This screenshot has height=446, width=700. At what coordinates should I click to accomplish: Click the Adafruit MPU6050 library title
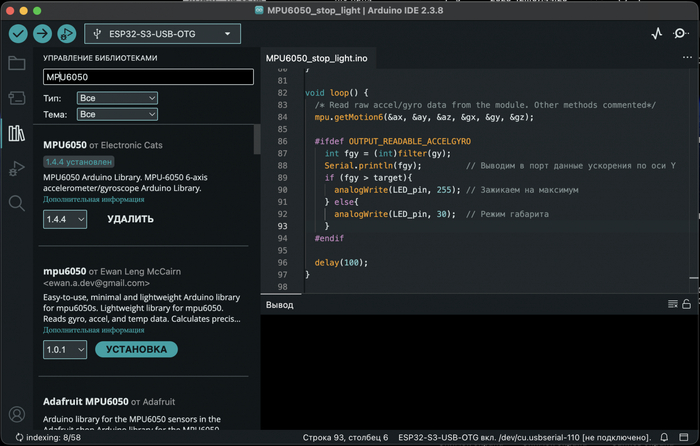[86, 401]
